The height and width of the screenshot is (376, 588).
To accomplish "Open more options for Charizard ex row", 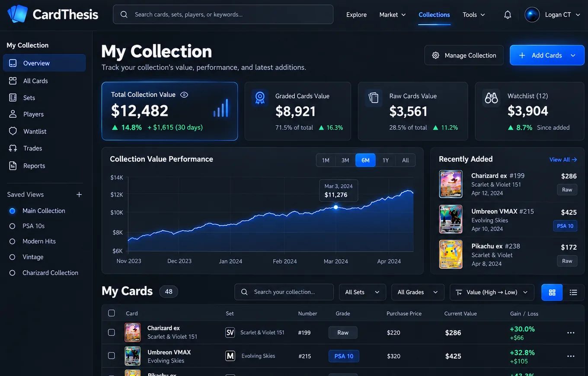I will [x=571, y=333].
